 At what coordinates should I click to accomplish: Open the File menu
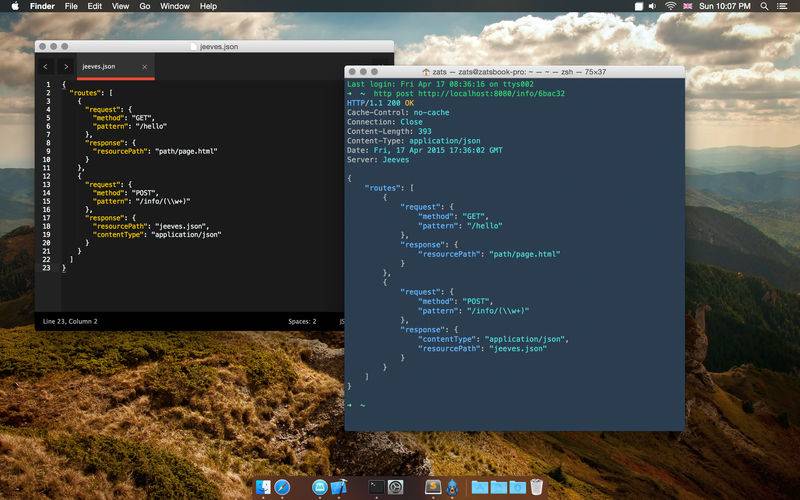71,6
